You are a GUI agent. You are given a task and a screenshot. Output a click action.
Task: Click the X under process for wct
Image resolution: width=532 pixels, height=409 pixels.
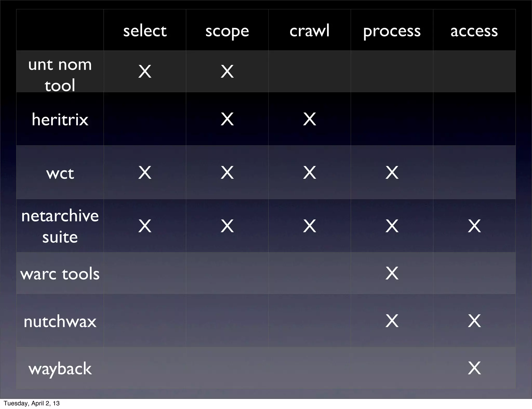(392, 173)
